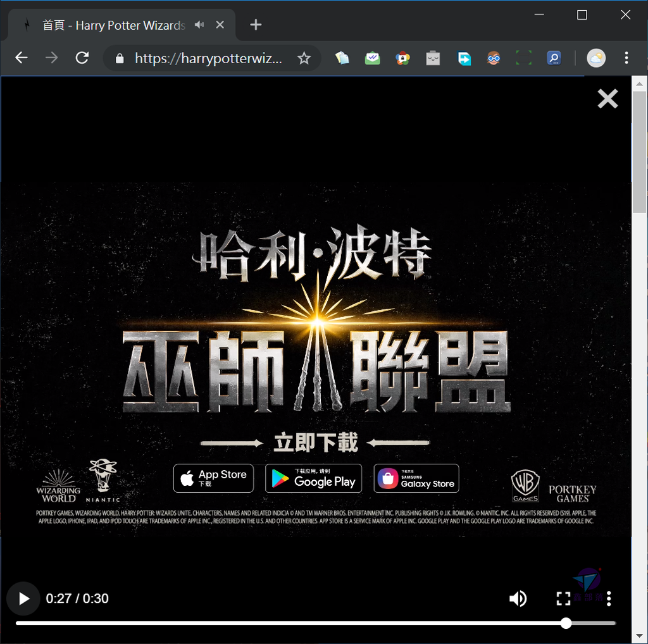Bookmark this page with the star icon
Screen dimensions: 648x644
click(304, 58)
